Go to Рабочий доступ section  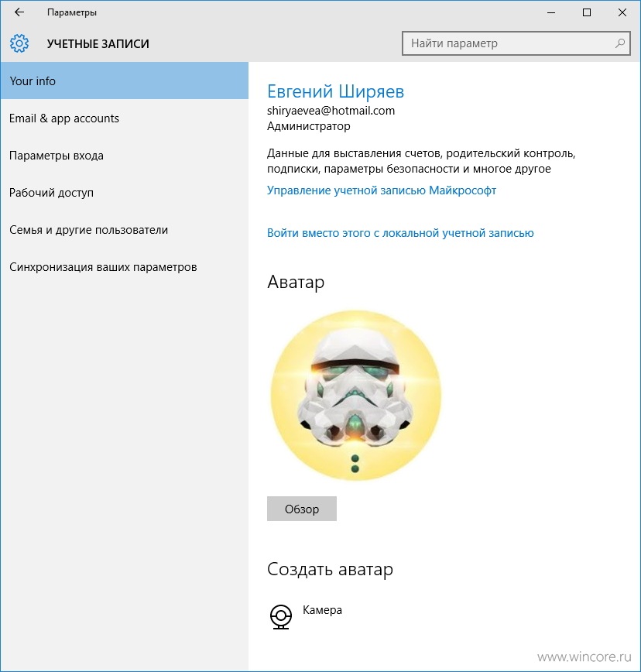pyautogui.click(x=125, y=193)
